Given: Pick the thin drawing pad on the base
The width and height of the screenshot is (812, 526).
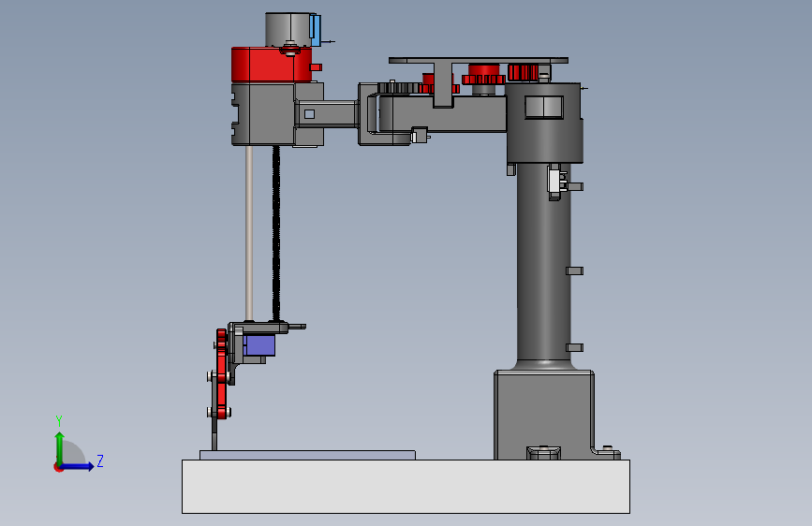Looking at the screenshot, I should pyautogui.click(x=307, y=455).
